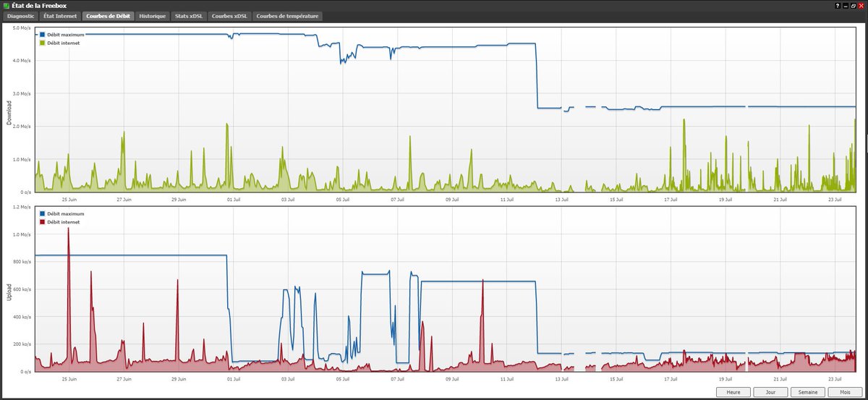Minimize the État de la Freebox window
The image size is (868, 400).
click(846, 5)
